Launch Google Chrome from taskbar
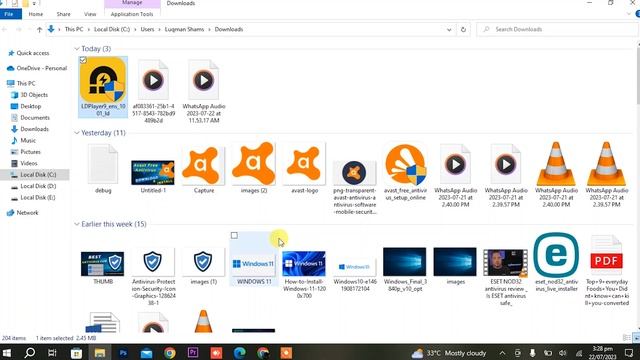 pos(169,353)
